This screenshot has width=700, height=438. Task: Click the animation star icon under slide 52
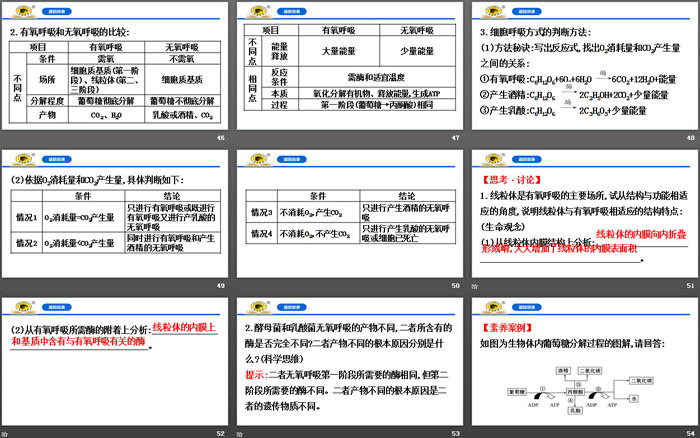point(4,434)
